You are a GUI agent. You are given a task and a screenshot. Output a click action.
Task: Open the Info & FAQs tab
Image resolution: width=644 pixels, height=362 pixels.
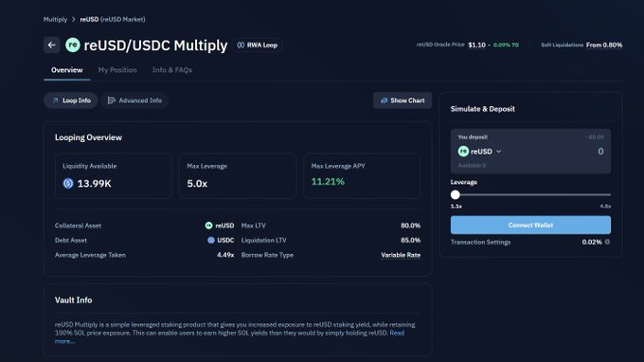172,70
